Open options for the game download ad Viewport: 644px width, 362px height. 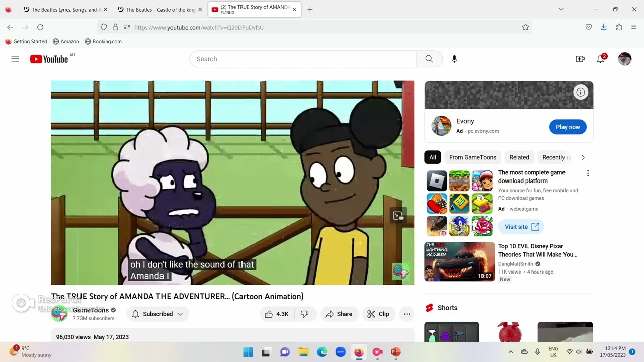[x=588, y=173]
